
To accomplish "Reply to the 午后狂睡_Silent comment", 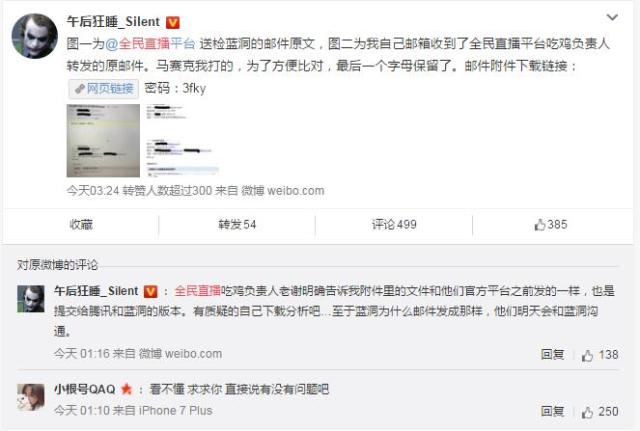I will (552, 354).
